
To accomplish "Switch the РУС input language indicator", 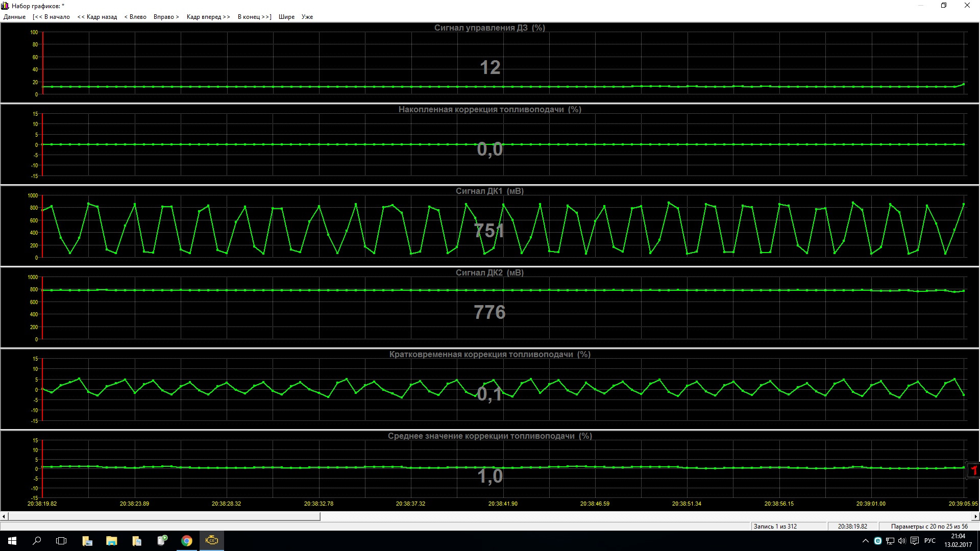I will (930, 541).
